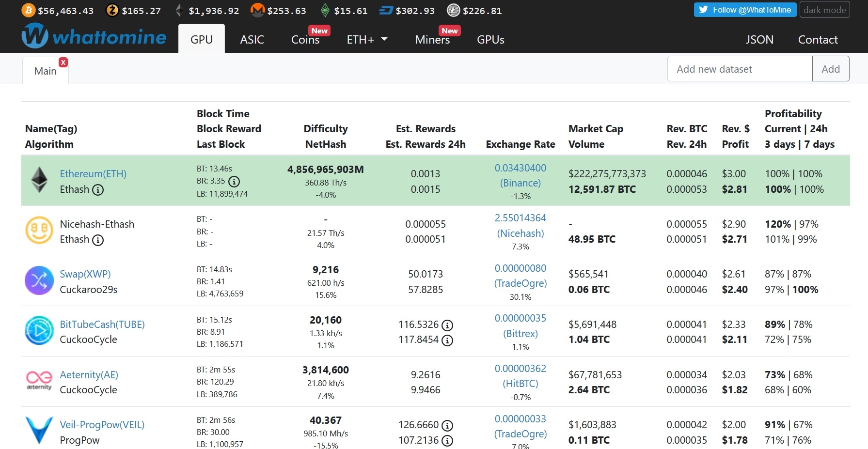
Task: Click Ethereum difficulty 4,856,965,903M
Action: coord(326,170)
